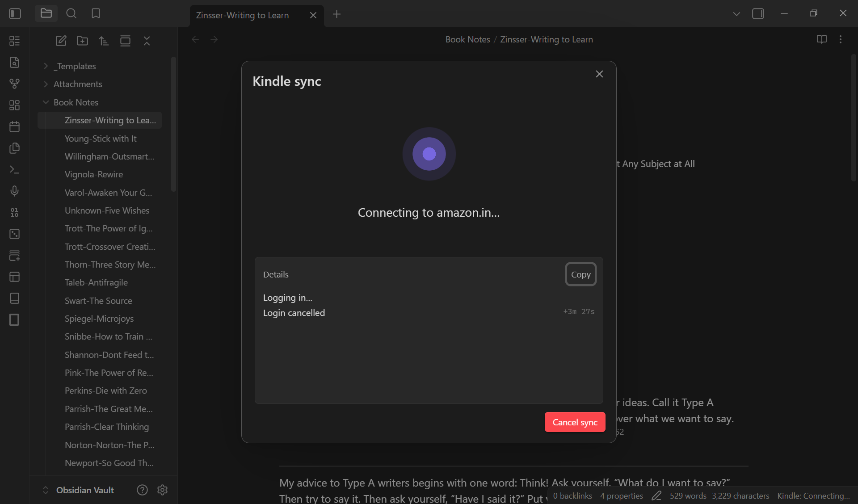Click the four-tile grid ribbon icon
The width and height of the screenshot is (858, 504).
[14, 105]
